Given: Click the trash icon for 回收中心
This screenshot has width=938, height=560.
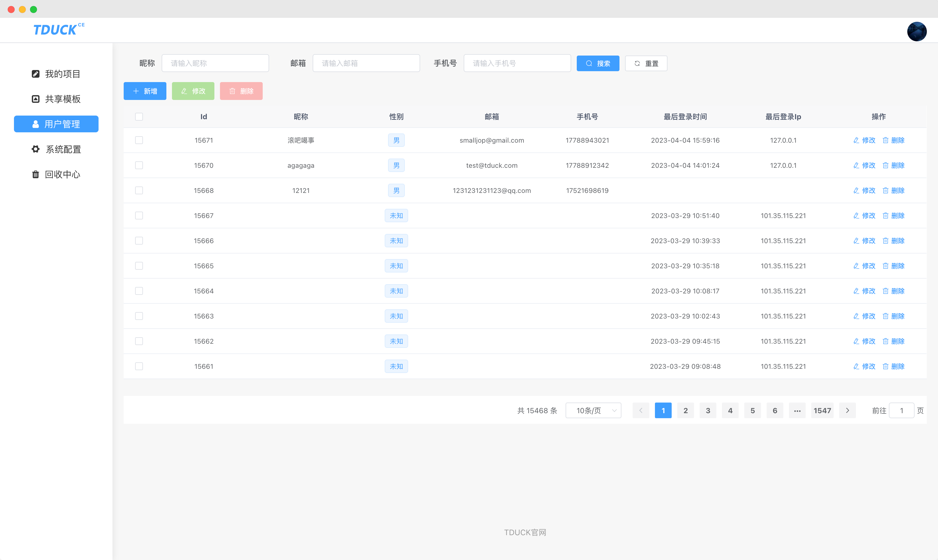Looking at the screenshot, I should (35, 174).
